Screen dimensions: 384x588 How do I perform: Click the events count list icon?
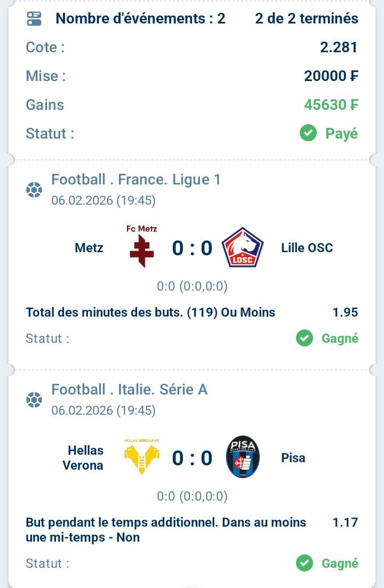coord(34,19)
